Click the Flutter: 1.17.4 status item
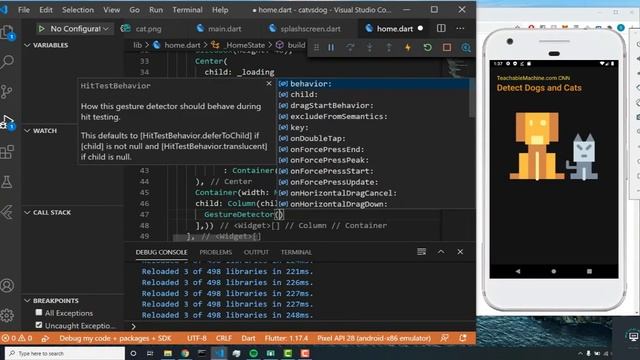This screenshot has width=640, height=360. 286,338
